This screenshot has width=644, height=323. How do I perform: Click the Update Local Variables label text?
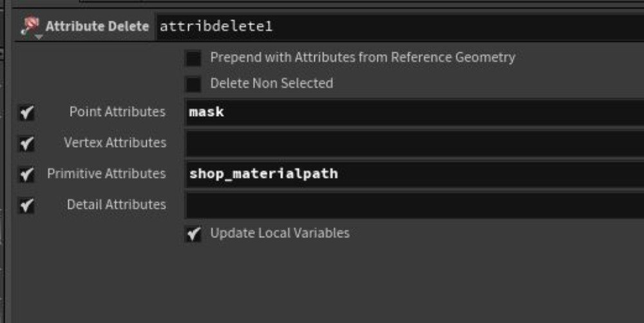(279, 233)
